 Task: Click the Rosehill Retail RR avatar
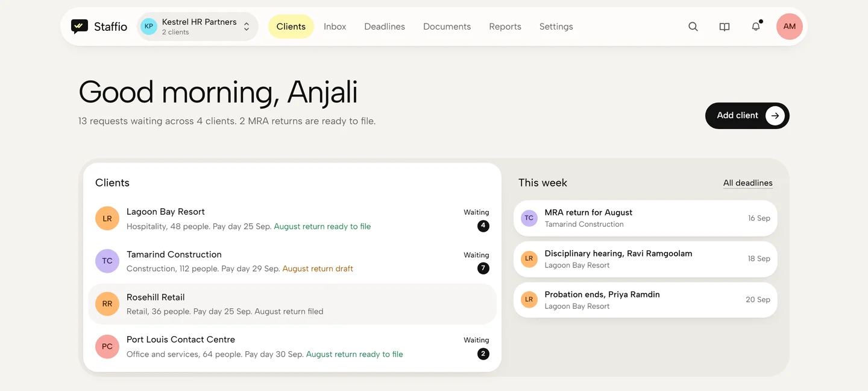[x=107, y=304]
